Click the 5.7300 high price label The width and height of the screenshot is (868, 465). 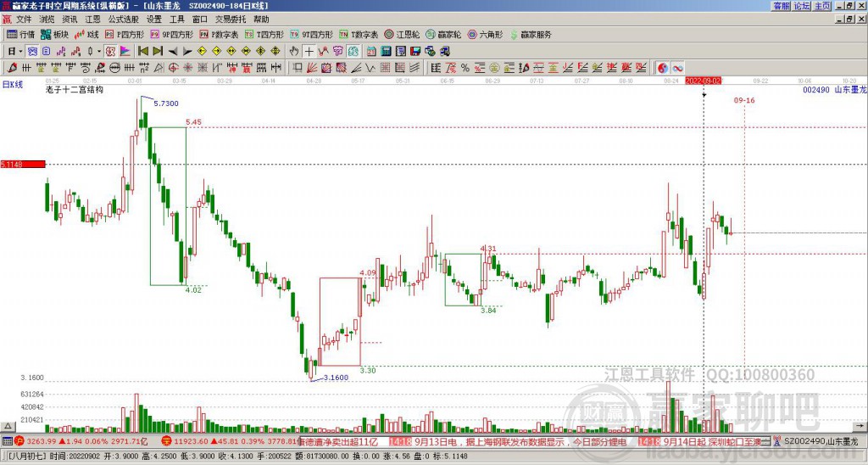[166, 104]
